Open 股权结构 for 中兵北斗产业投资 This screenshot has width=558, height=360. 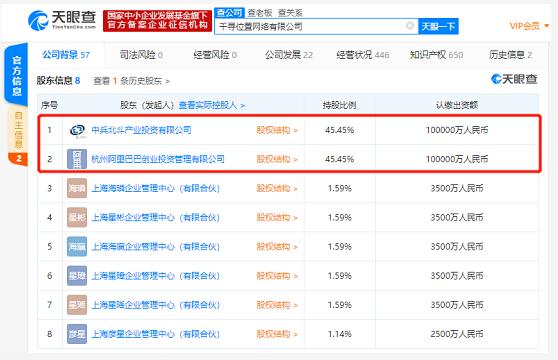pos(277,130)
